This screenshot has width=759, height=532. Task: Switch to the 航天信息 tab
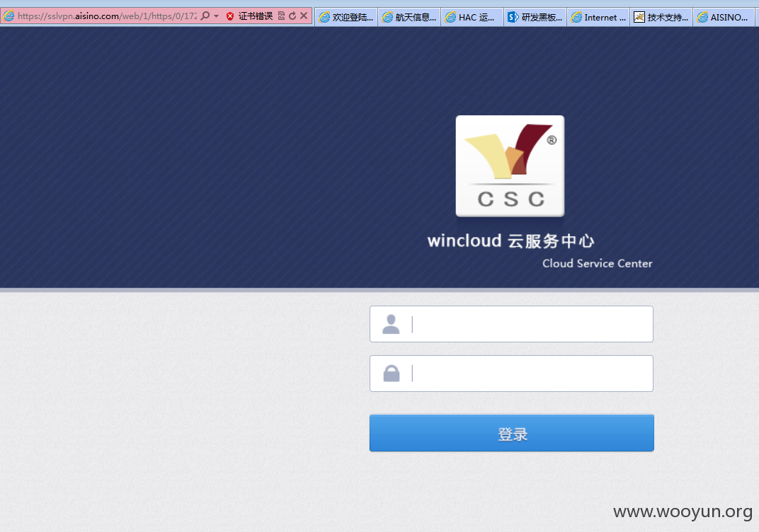pos(409,18)
